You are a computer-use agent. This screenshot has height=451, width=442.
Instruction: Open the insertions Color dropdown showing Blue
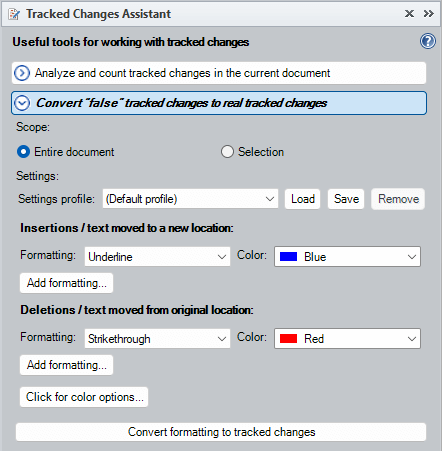point(347,257)
